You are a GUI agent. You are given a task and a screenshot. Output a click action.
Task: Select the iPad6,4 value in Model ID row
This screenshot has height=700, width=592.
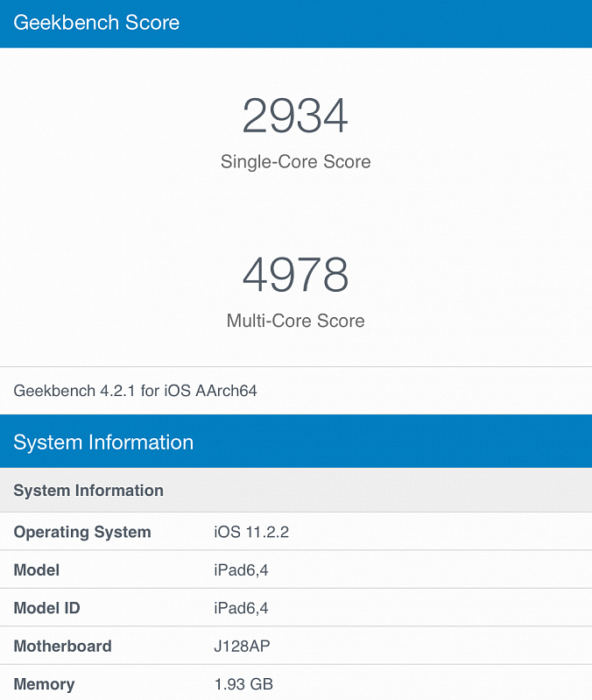241,608
